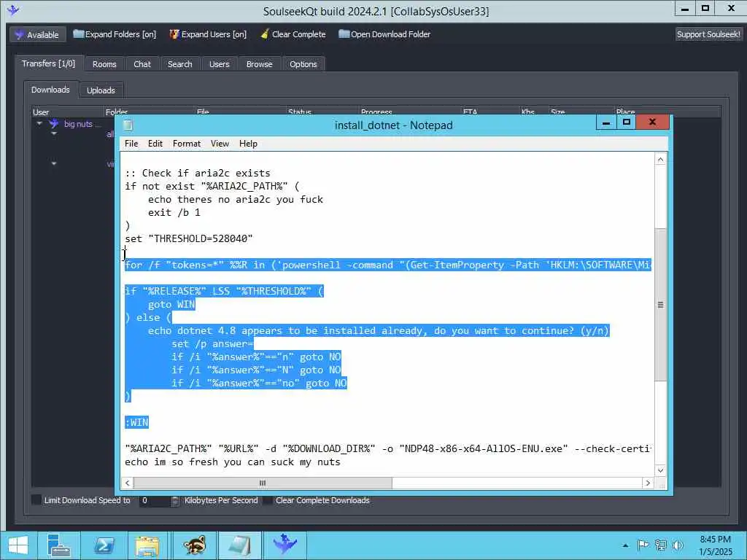This screenshot has height=560, width=747.
Task: Click the bird icon beside big nuts user
Action: tap(54, 124)
